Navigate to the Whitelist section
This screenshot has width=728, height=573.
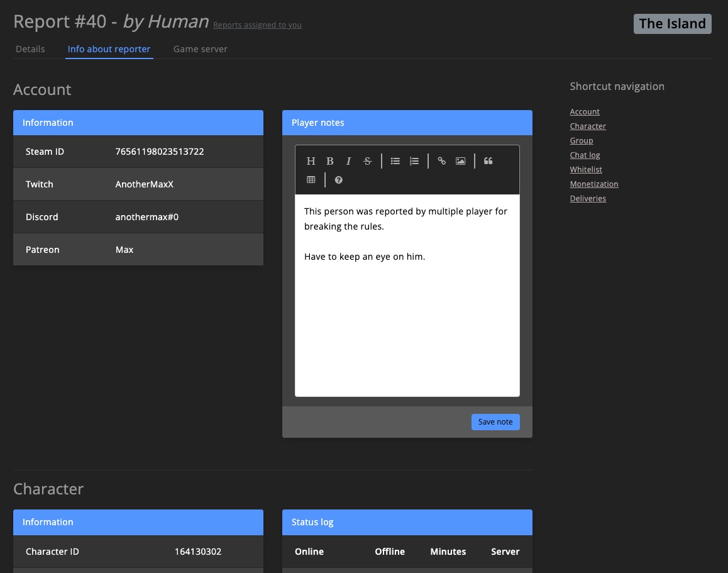585,169
